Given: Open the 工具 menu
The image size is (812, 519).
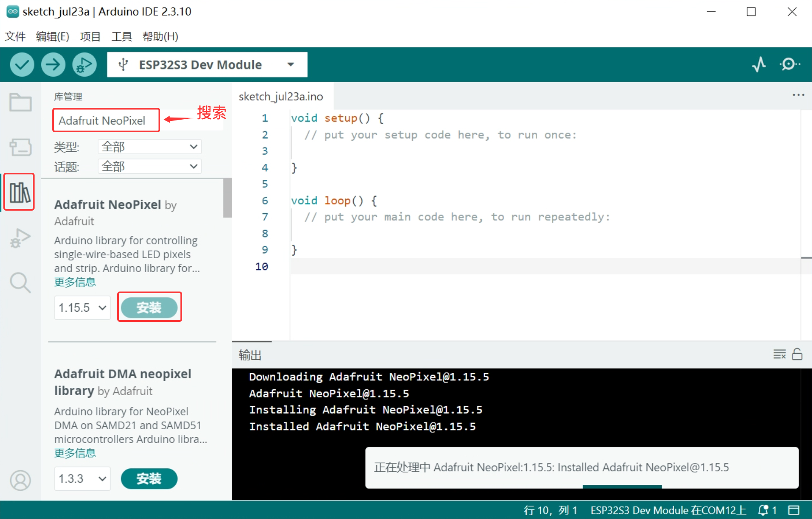Looking at the screenshot, I should [x=121, y=37].
